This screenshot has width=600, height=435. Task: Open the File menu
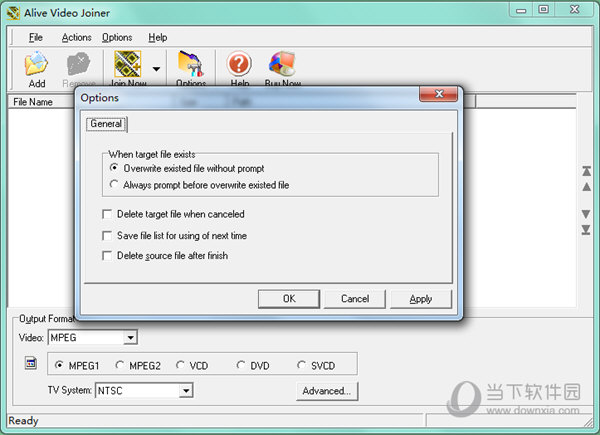(x=36, y=37)
